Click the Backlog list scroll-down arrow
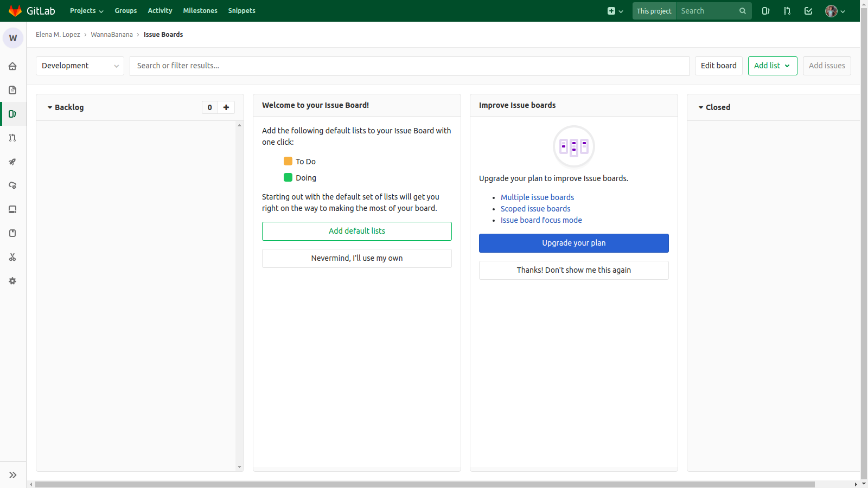The height and width of the screenshot is (488, 868). tap(239, 467)
